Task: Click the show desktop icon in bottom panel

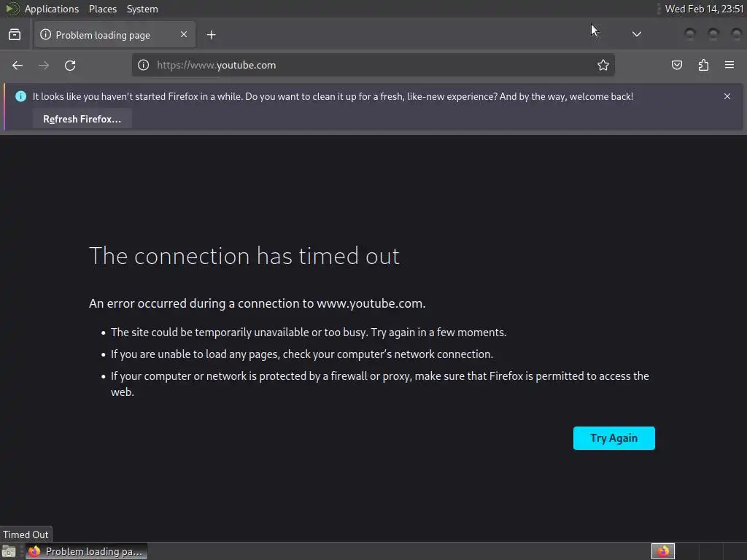Action: [9, 551]
